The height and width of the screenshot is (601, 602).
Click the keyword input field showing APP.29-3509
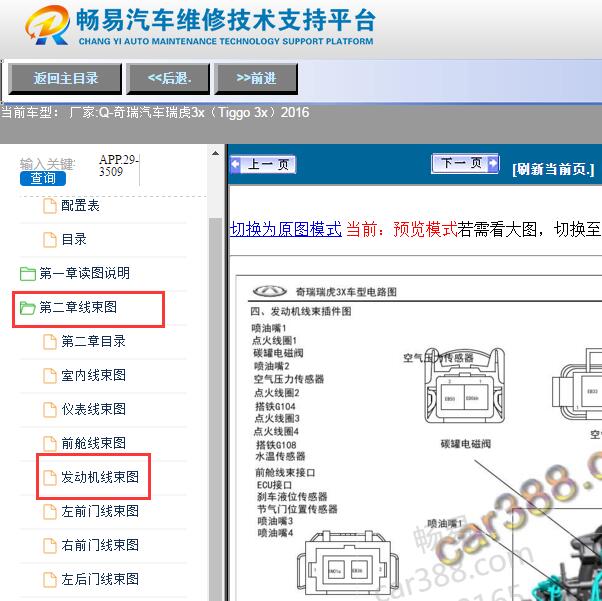(x=119, y=166)
